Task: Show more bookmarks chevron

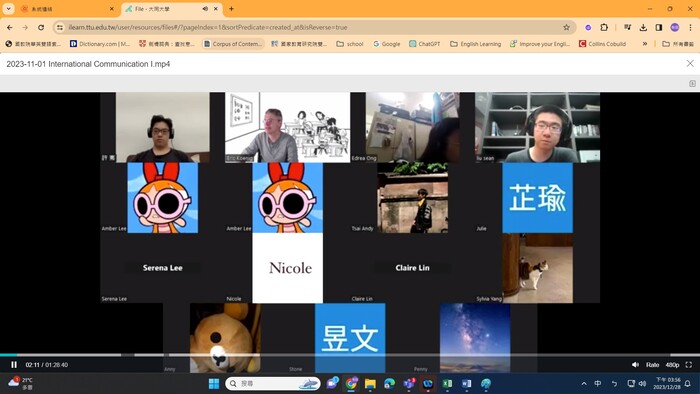Action: tap(645, 44)
